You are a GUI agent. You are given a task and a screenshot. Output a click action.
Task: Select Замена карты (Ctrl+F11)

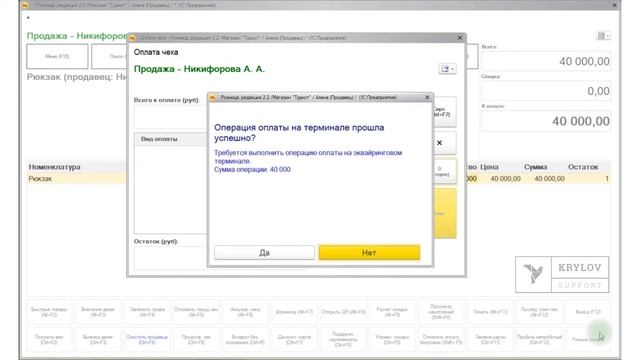point(490,339)
